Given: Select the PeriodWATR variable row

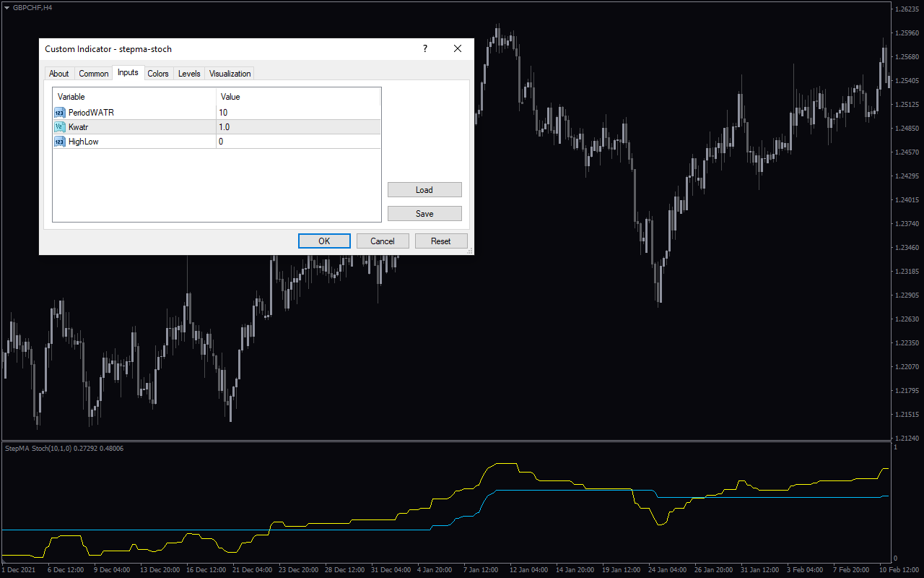Looking at the screenshot, I should click(x=217, y=113).
